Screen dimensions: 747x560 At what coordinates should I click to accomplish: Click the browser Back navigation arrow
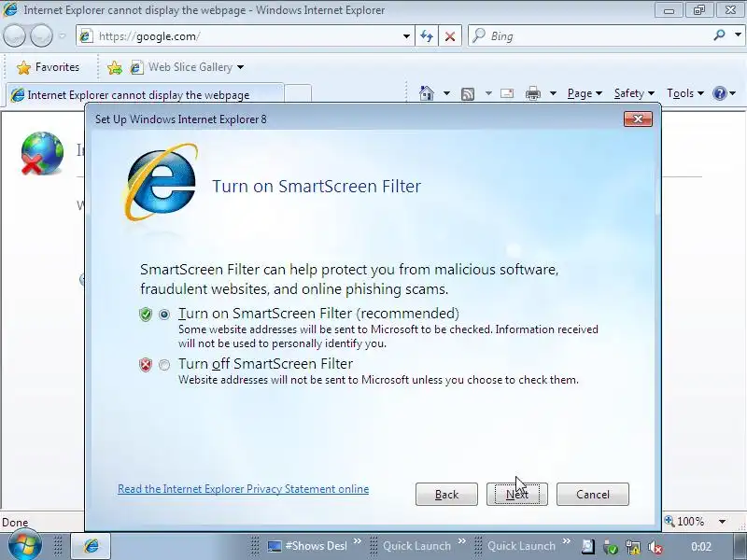[14, 36]
